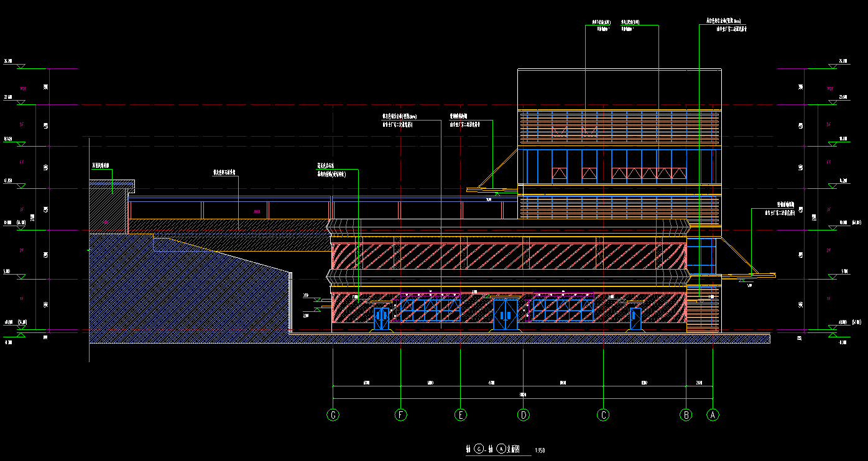This screenshot has width=868, height=461.
Task: Select the axis bubble labeled A
Action: tap(713, 414)
